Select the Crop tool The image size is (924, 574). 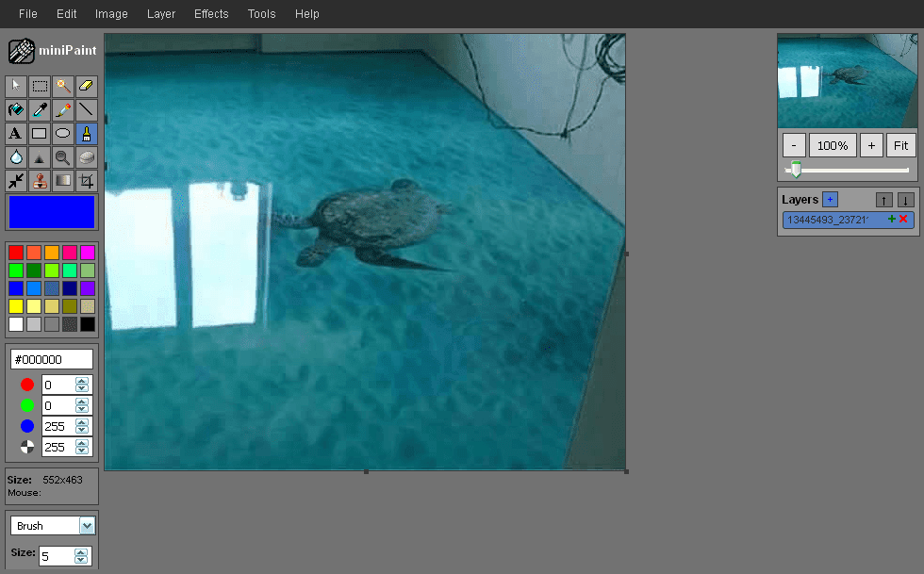(x=86, y=181)
